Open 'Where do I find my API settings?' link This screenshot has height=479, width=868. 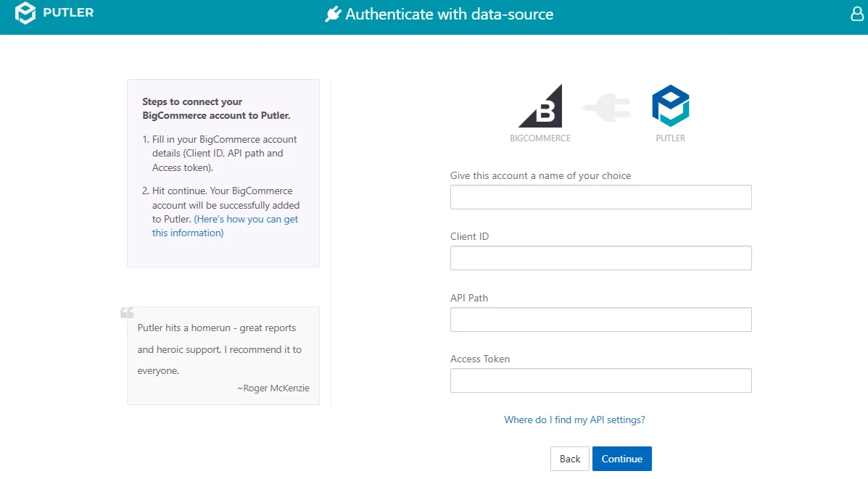574,420
